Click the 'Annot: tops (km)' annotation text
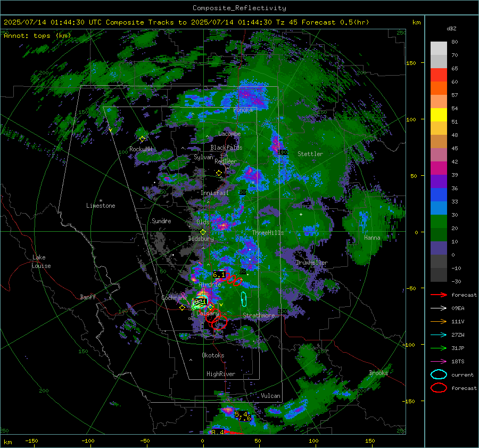 pos(37,36)
